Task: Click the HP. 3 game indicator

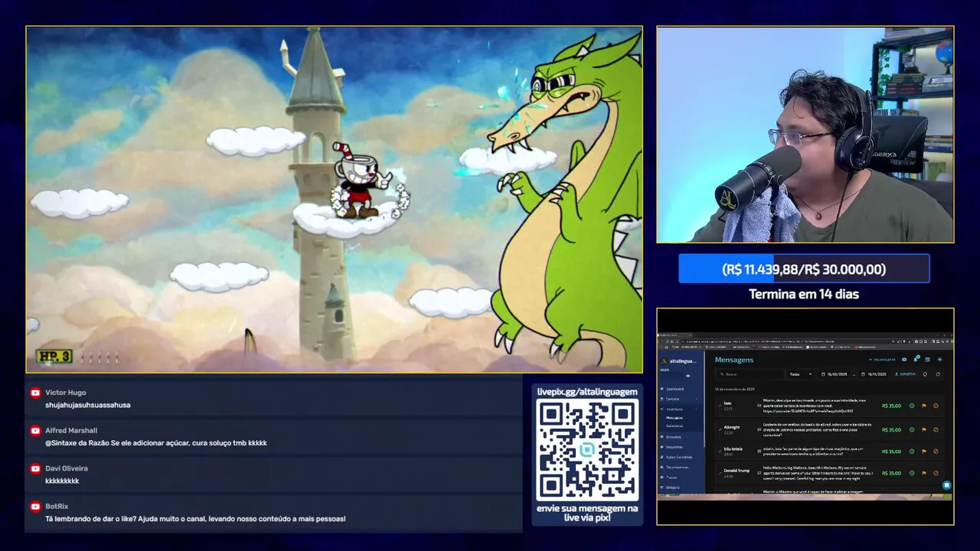Action: 54,357
